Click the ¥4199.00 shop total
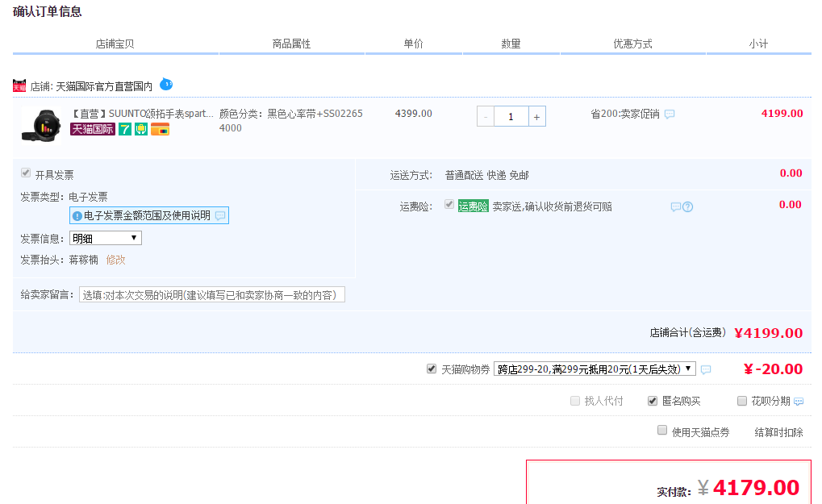This screenshot has width=822, height=504. pyautogui.click(x=769, y=333)
